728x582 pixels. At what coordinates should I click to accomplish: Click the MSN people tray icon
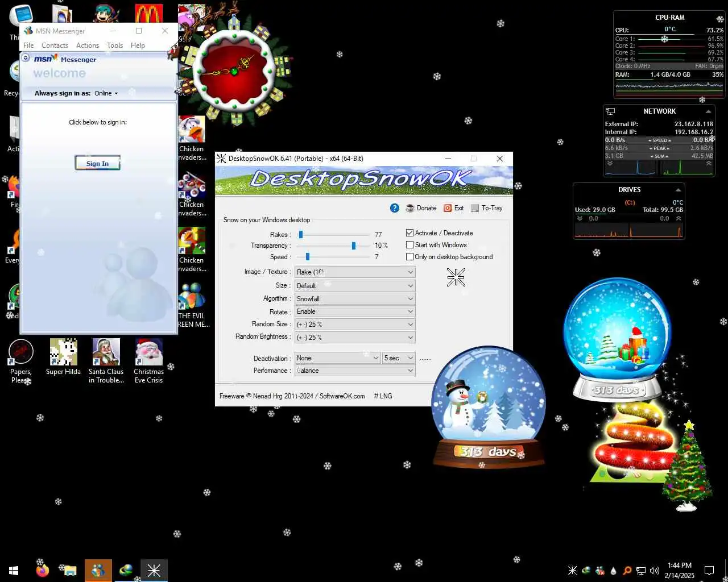(x=599, y=570)
